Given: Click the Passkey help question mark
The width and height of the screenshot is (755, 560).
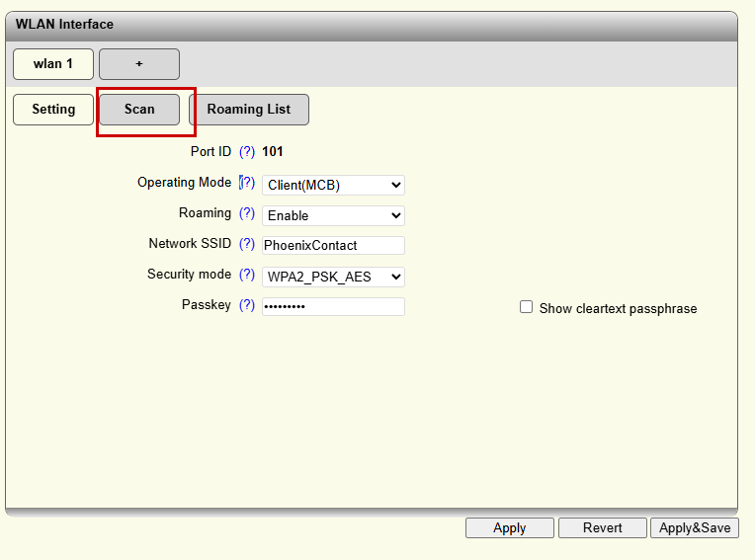Looking at the screenshot, I should tap(247, 305).
